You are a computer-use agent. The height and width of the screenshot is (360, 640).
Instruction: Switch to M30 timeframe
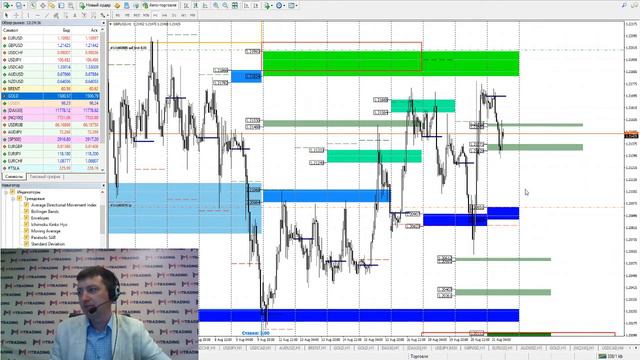click(146, 15)
